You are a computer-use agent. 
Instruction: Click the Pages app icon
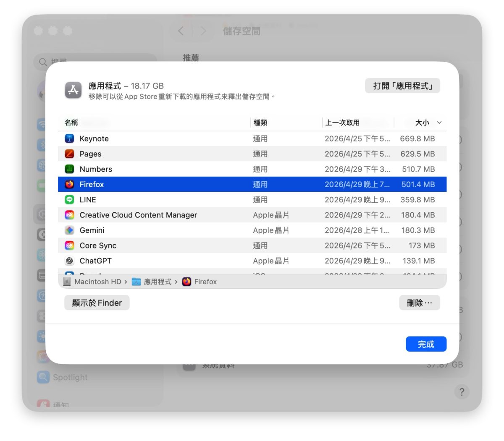click(x=69, y=154)
